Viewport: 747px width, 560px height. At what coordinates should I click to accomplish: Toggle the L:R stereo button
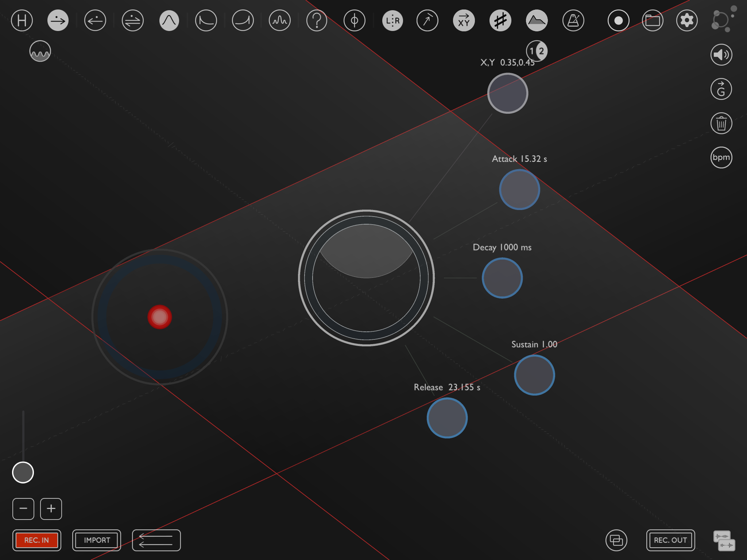click(x=392, y=20)
